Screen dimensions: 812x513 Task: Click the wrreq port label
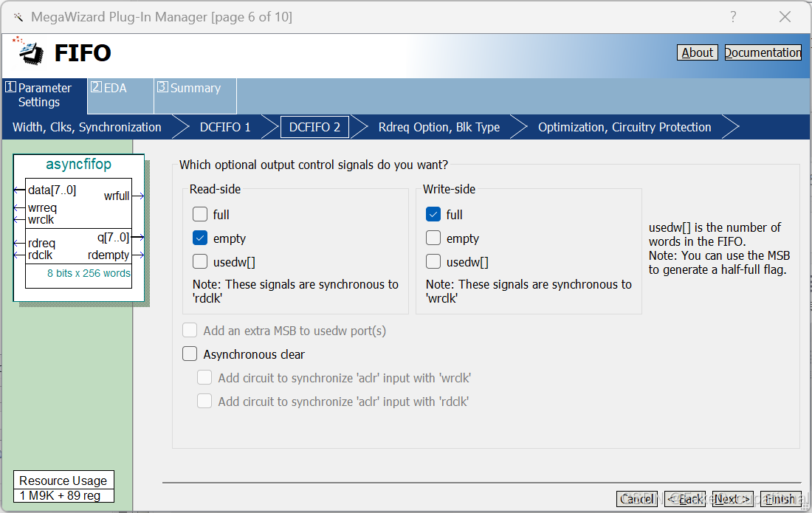(43, 208)
